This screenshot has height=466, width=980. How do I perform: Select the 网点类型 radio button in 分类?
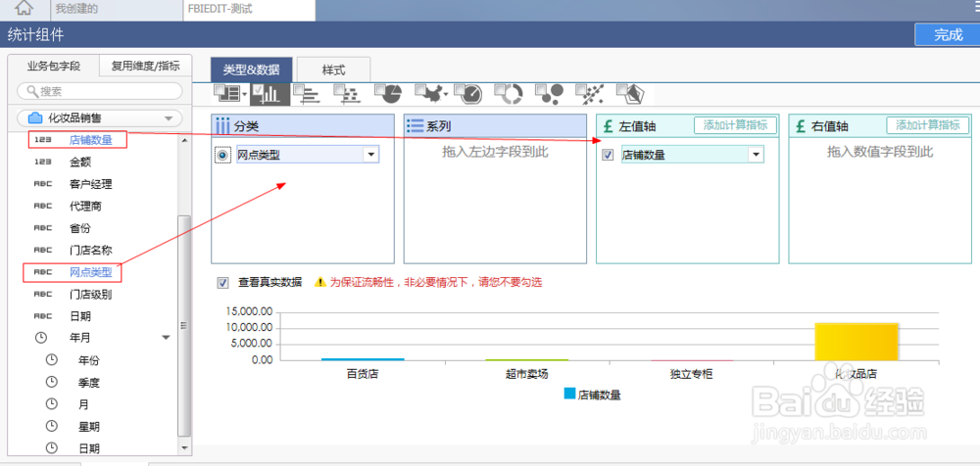click(222, 155)
